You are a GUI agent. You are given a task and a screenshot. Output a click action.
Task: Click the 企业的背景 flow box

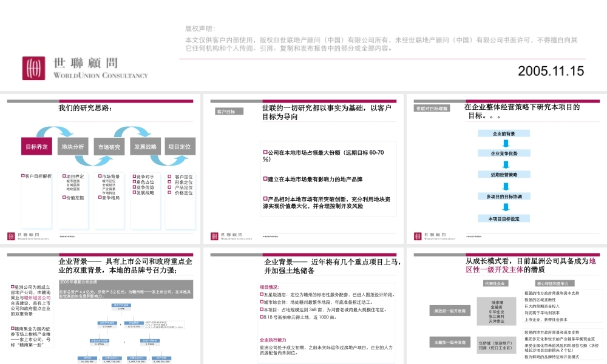point(504,133)
